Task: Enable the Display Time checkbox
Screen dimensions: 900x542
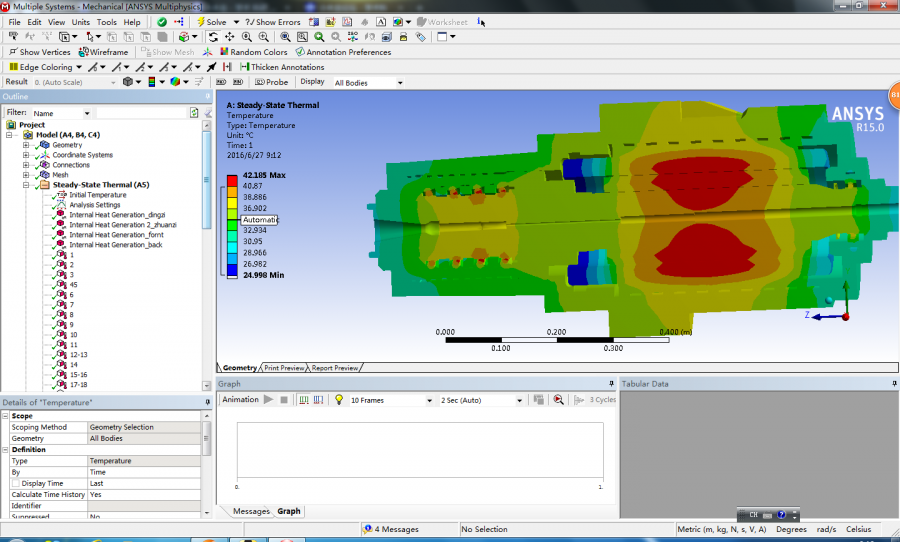Action: 15,483
